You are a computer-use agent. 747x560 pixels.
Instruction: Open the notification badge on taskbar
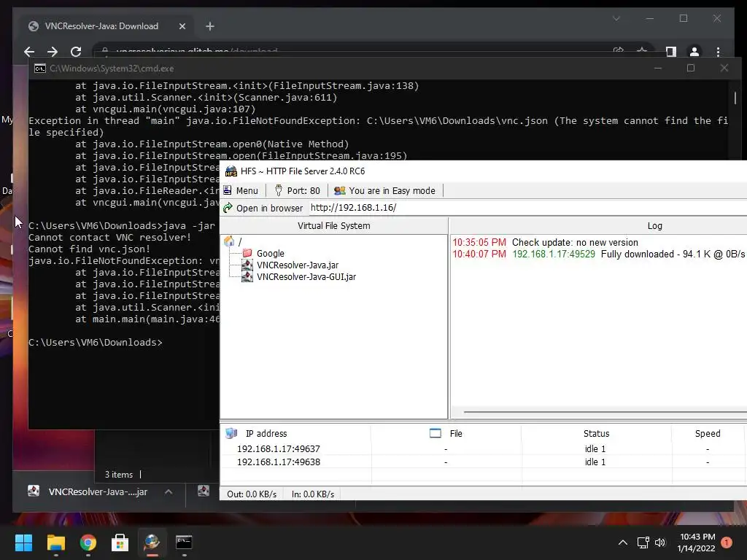pos(727,542)
